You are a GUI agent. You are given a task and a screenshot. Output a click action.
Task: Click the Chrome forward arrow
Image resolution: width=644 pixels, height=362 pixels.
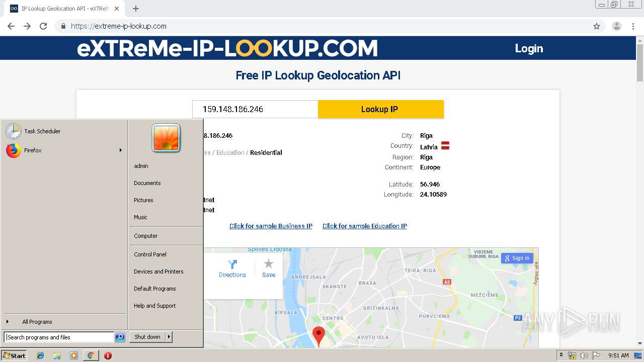[27, 26]
